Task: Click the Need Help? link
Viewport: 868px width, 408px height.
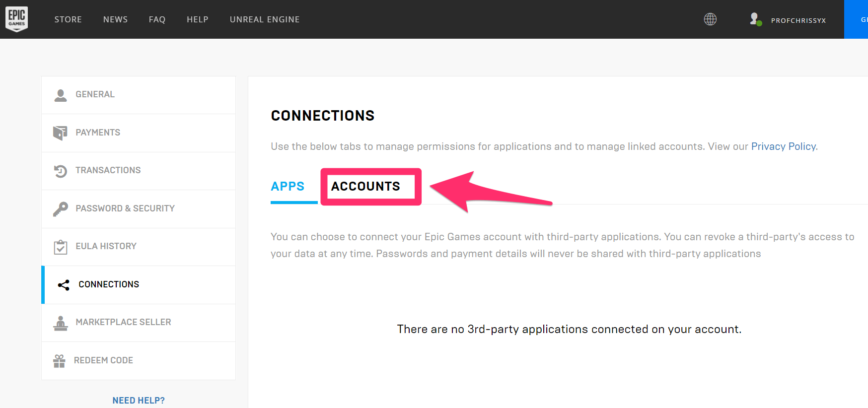Action: (139, 401)
